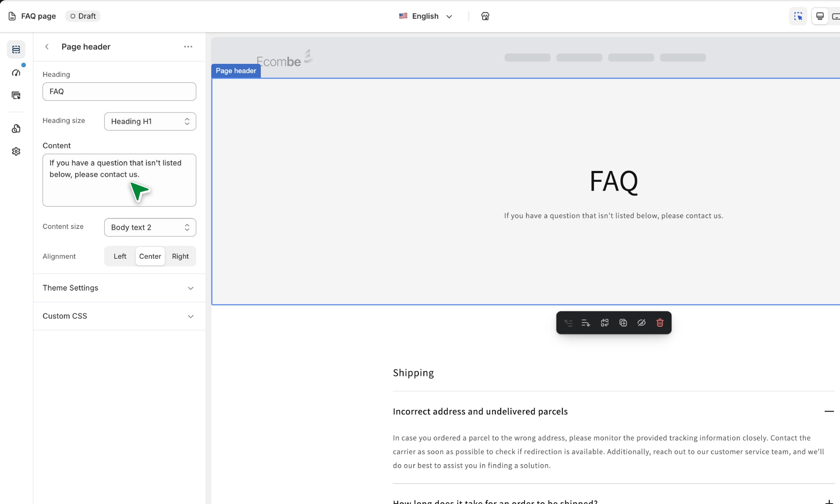
Task: Set alignment to Right
Action: tap(180, 256)
